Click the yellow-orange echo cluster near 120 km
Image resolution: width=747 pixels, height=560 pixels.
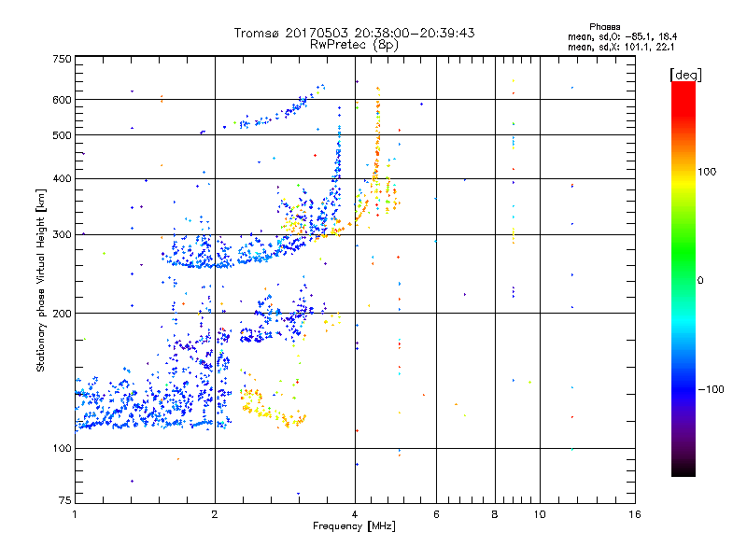click(272, 409)
